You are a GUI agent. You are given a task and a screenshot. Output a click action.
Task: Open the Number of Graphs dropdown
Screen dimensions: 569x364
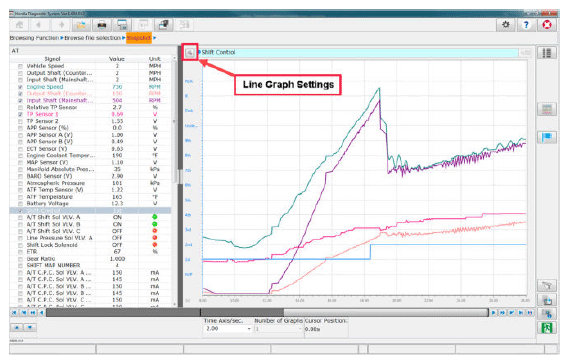pos(278,329)
